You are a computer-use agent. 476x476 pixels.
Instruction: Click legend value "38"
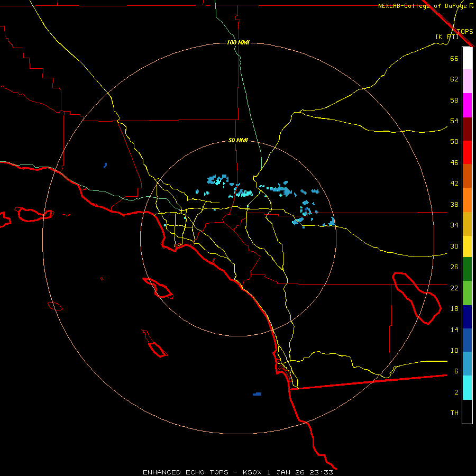(x=454, y=204)
